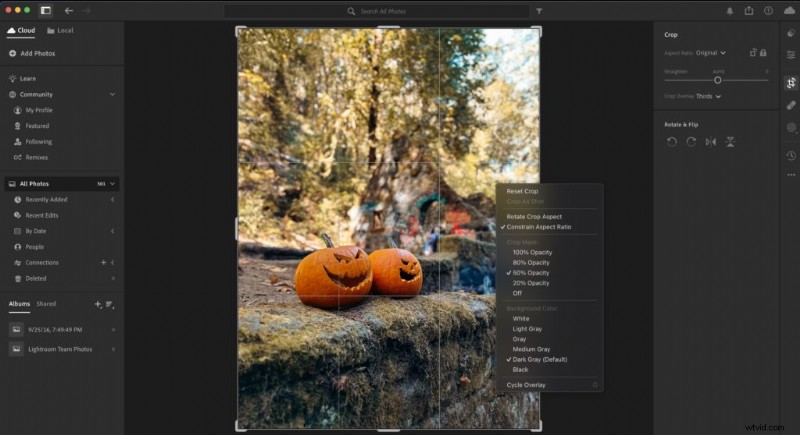The width and height of the screenshot is (800, 435).
Task: Open the Aspect Ratio dropdown
Action: coord(710,52)
